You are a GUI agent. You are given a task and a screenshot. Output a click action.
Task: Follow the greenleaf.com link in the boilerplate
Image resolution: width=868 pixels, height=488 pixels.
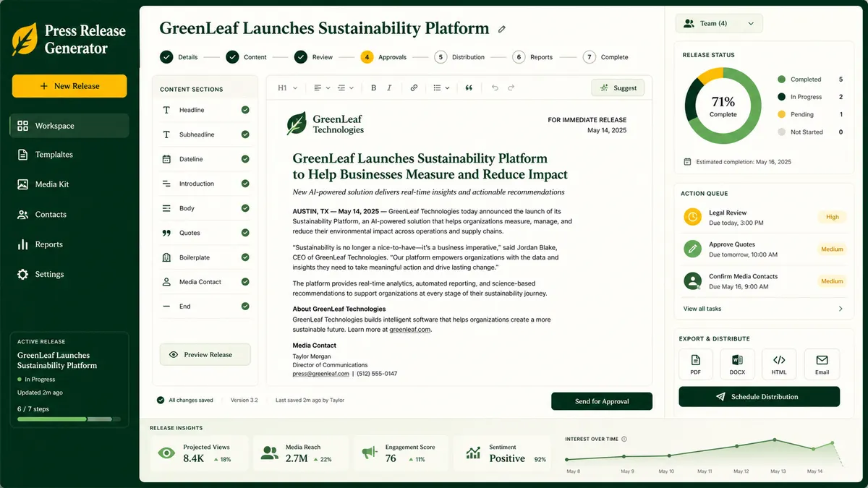point(409,330)
